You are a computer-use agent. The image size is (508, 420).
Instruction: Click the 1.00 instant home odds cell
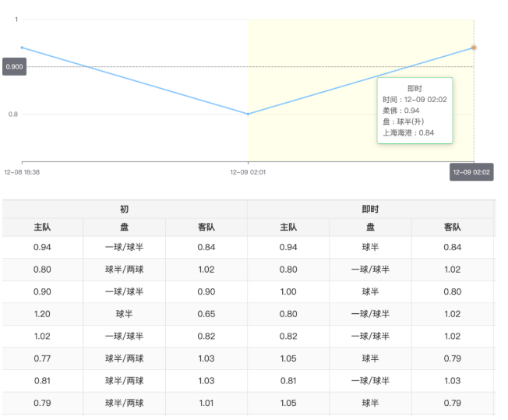[289, 291]
